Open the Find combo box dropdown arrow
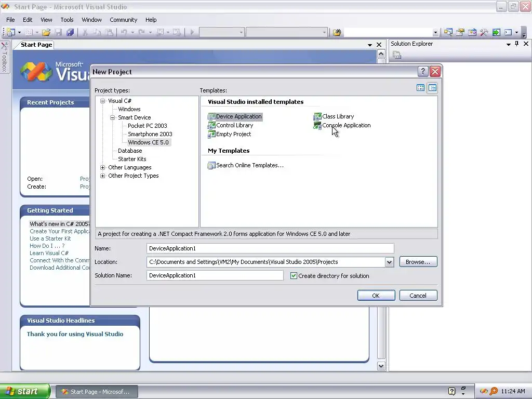This screenshot has width=532, height=399. click(x=435, y=33)
